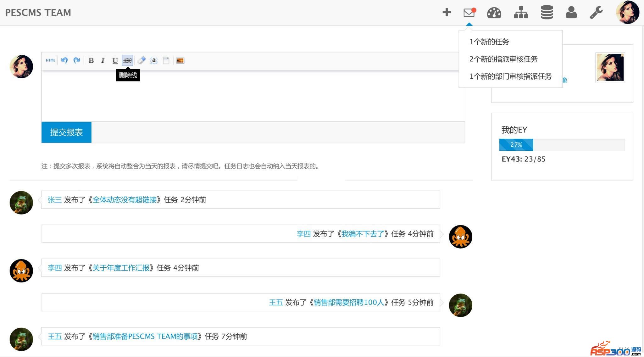The height and width of the screenshot is (357, 644).
Task: Insert an image using picture icon
Action: tap(180, 60)
